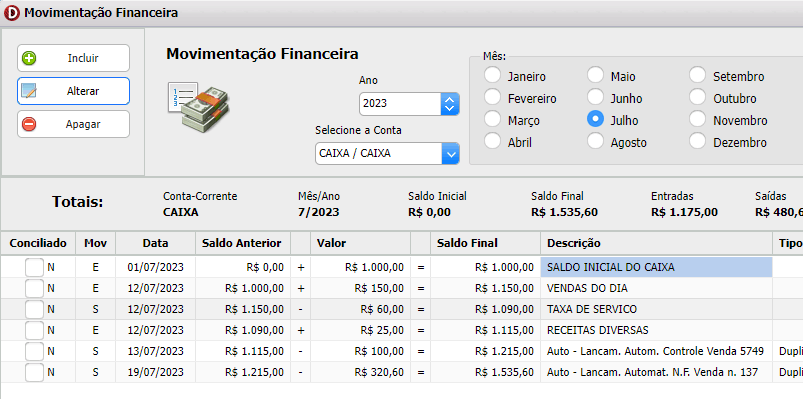Viewport: 803px width, 399px height.
Task: Click the Descrição column header
Action: (657, 243)
